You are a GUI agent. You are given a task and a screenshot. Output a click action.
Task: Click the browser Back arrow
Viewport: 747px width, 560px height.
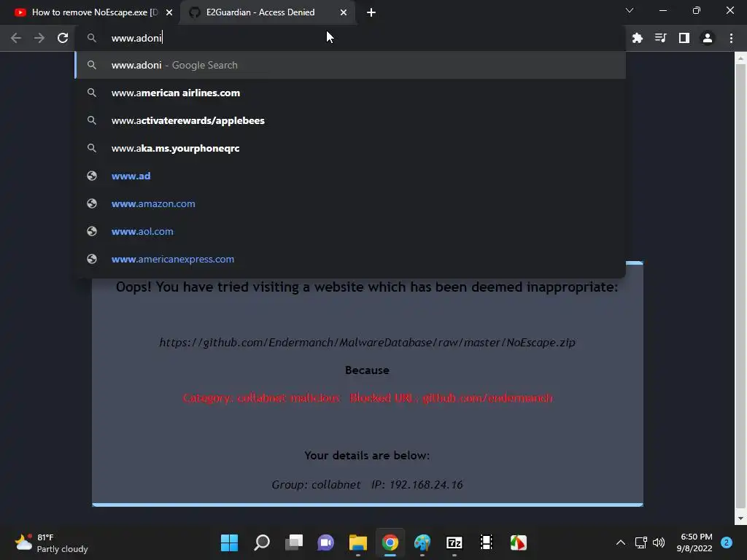[16, 38]
